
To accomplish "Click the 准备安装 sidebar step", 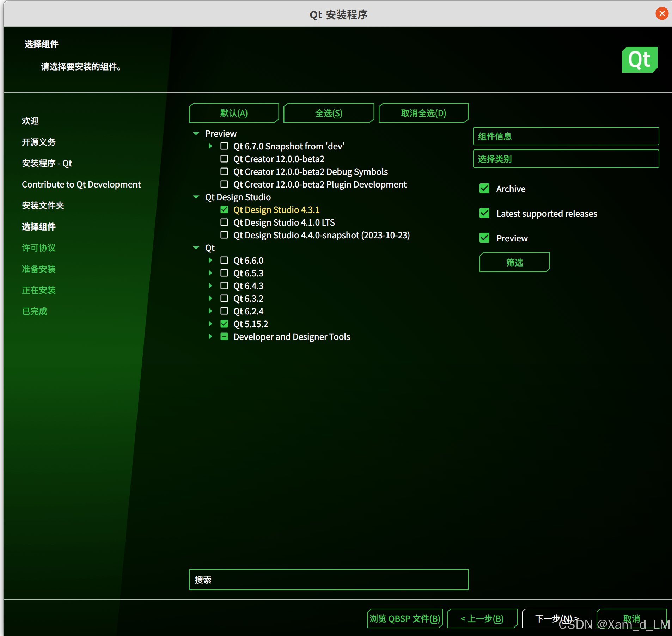I will click(39, 269).
